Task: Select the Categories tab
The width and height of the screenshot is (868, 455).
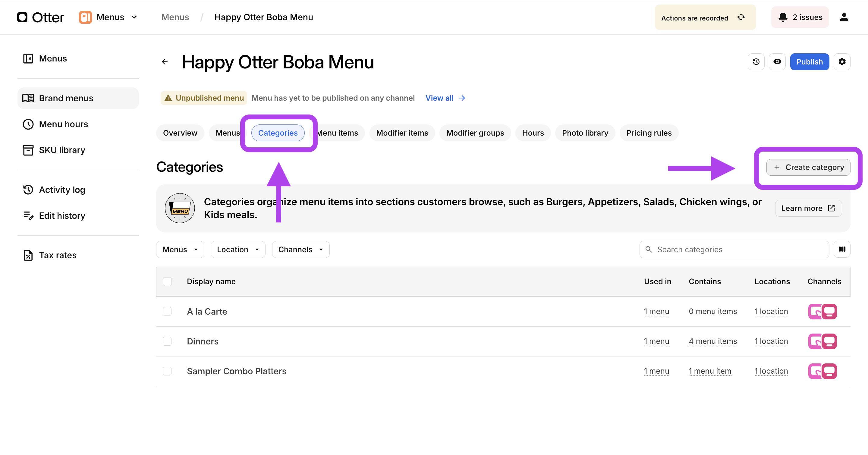Action: pos(278,133)
